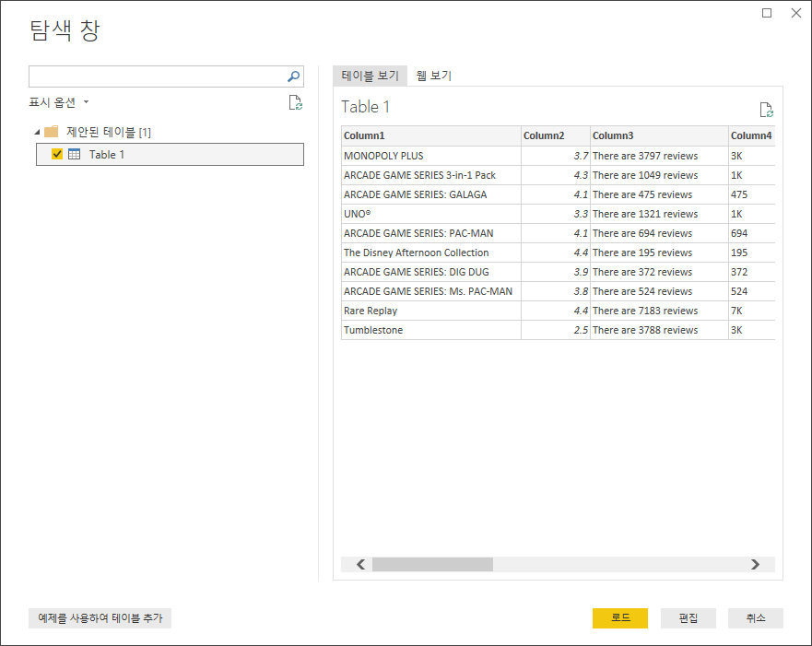This screenshot has height=646, width=812.
Task: Click the 로드 button
Action: (x=620, y=618)
